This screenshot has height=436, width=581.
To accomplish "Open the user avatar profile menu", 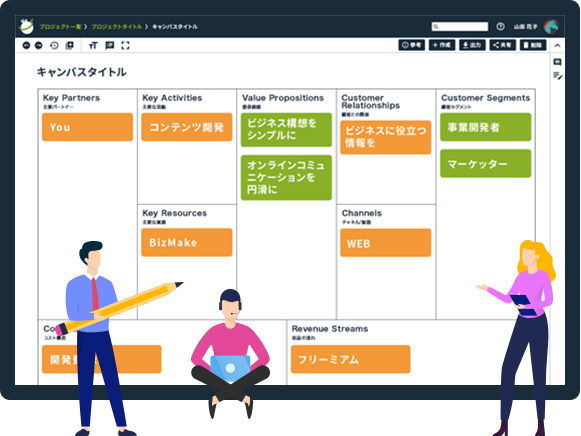I will [x=551, y=27].
